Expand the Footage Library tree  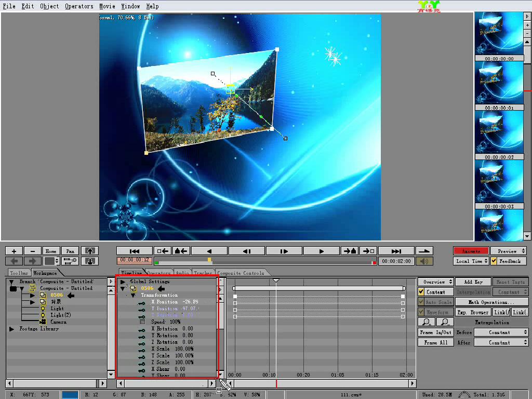click(11, 329)
